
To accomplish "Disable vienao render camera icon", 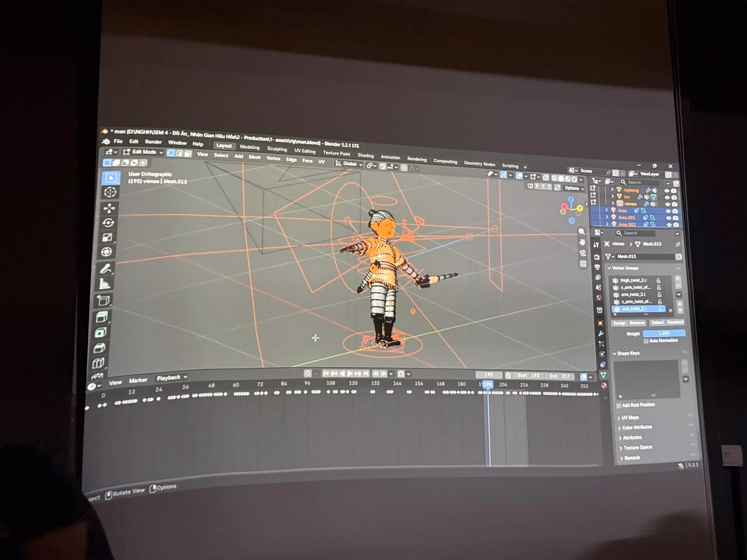I will point(674,204).
